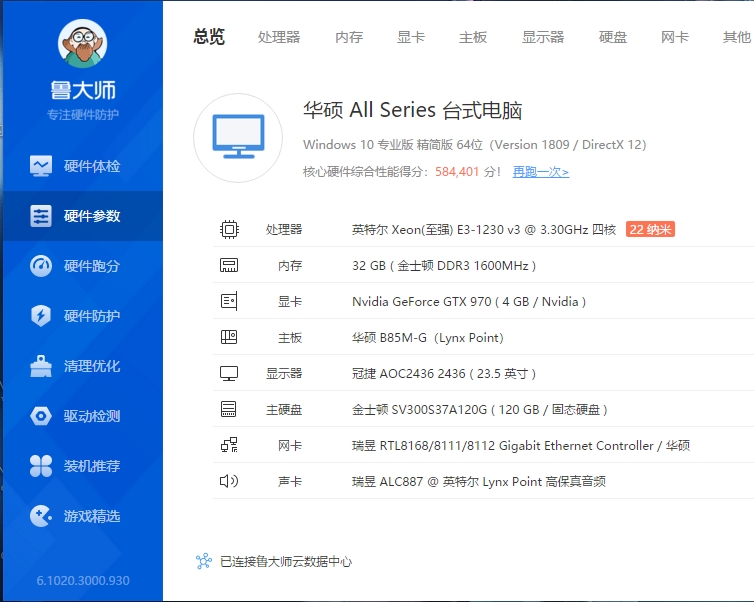The height and width of the screenshot is (602, 754).
Task: Click version number 6.1020.3000.930
Action: [x=83, y=580]
